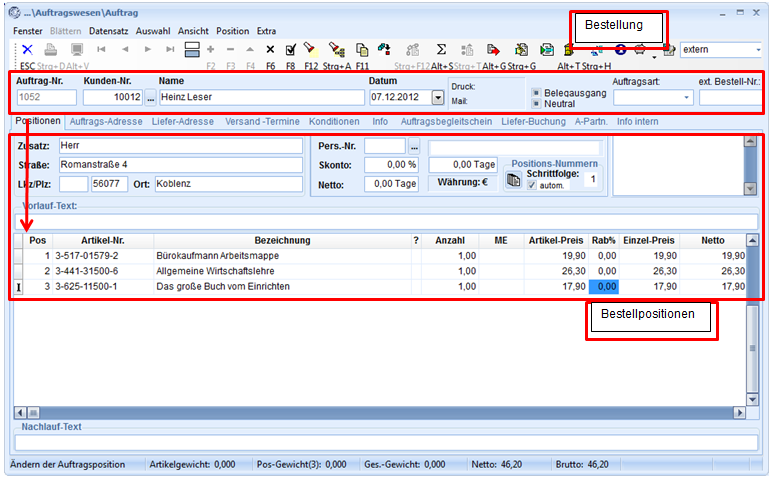Image resolution: width=769 pixels, height=478 pixels.
Task: Open the Datensatz menu
Action: pos(108,31)
